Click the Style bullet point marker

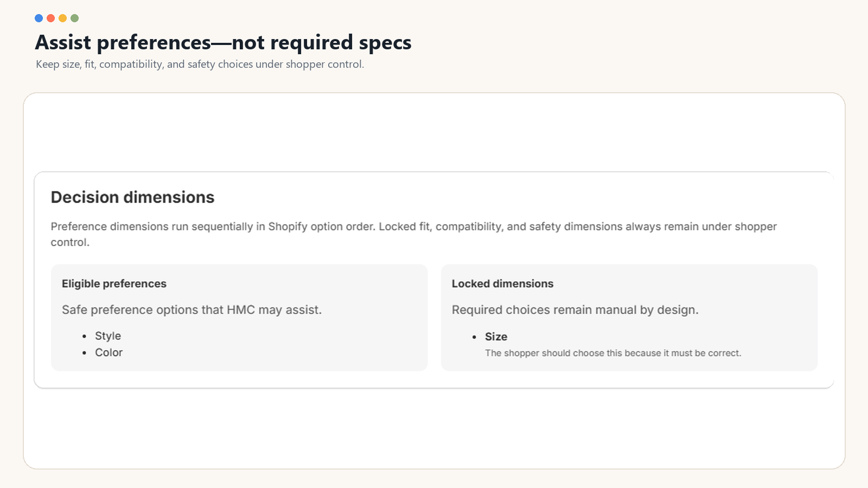click(84, 336)
